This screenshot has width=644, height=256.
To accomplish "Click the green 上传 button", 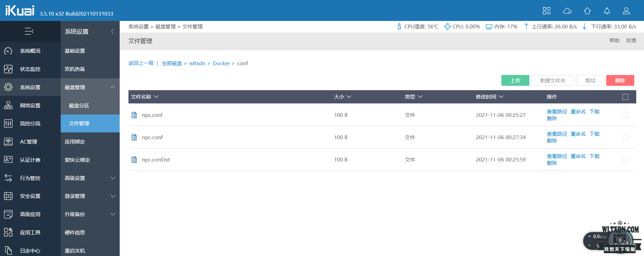I will [x=515, y=80].
